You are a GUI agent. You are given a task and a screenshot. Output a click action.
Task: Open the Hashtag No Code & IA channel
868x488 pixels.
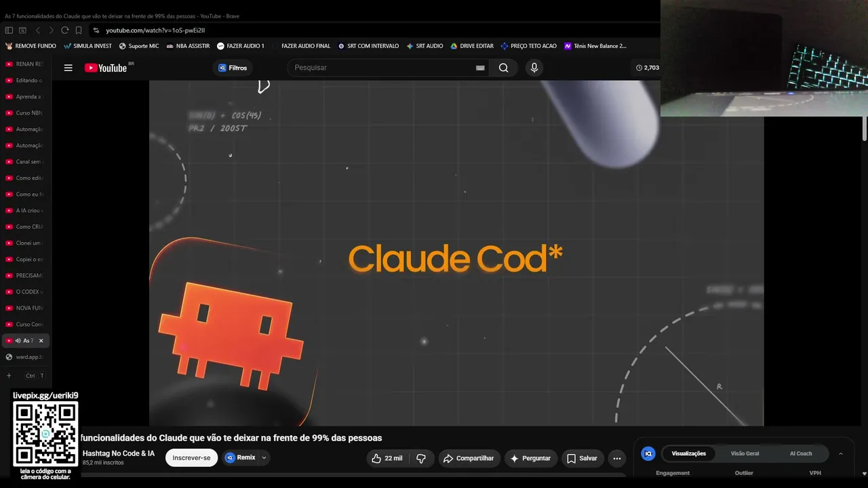coord(119,453)
